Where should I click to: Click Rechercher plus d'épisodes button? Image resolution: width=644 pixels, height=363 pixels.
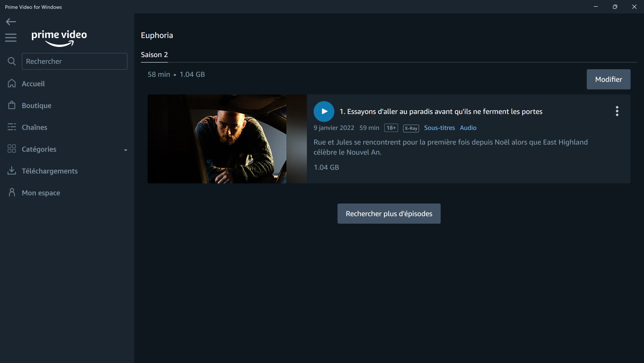point(389,214)
